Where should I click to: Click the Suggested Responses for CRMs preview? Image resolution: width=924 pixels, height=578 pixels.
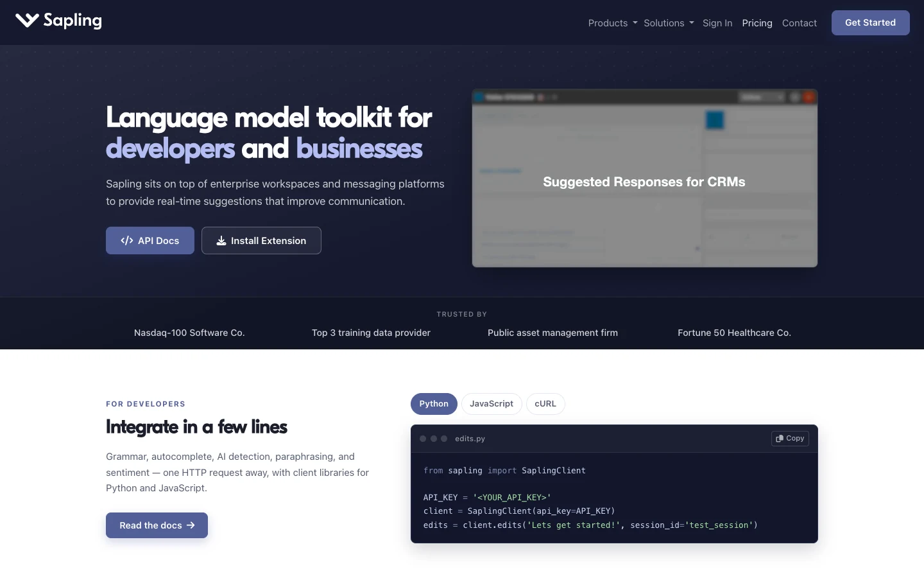(644, 179)
